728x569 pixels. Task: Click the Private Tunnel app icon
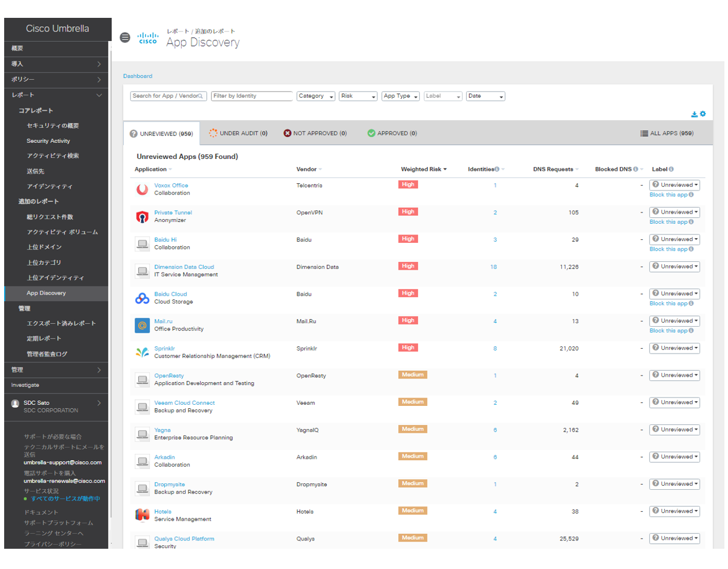coord(142,217)
